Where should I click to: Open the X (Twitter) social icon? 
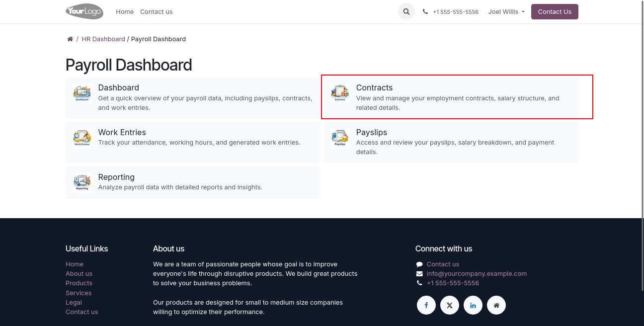point(450,305)
